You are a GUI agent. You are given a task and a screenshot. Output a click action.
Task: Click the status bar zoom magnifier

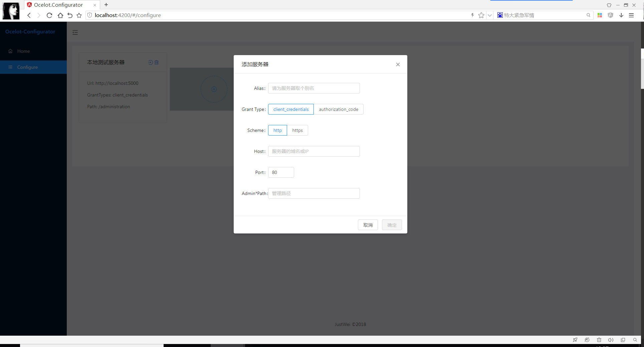click(x=635, y=340)
